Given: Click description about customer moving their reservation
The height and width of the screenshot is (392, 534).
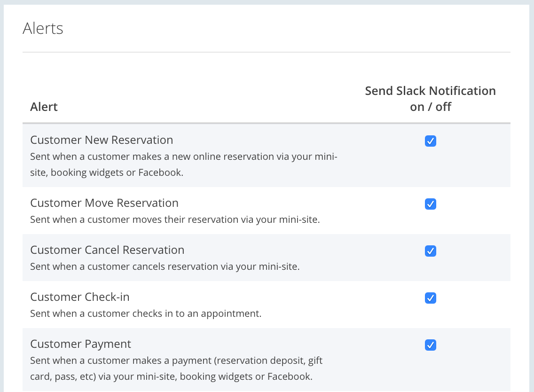Looking at the screenshot, I should (x=175, y=220).
